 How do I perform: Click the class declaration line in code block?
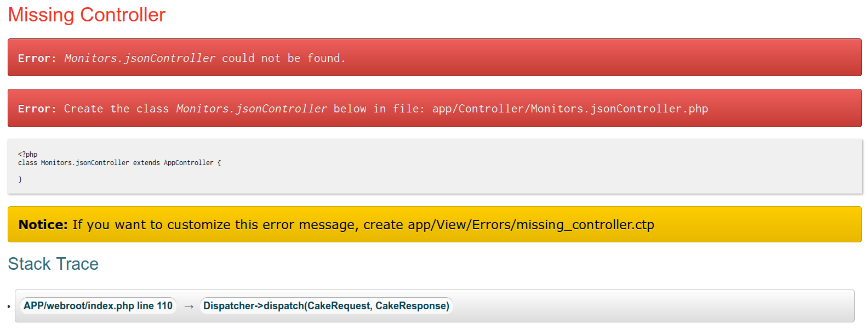[119, 163]
